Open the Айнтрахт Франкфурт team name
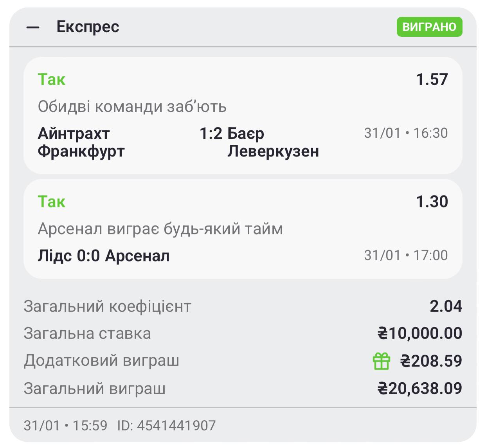This screenshot has height=448, width=486. [81, 142]
